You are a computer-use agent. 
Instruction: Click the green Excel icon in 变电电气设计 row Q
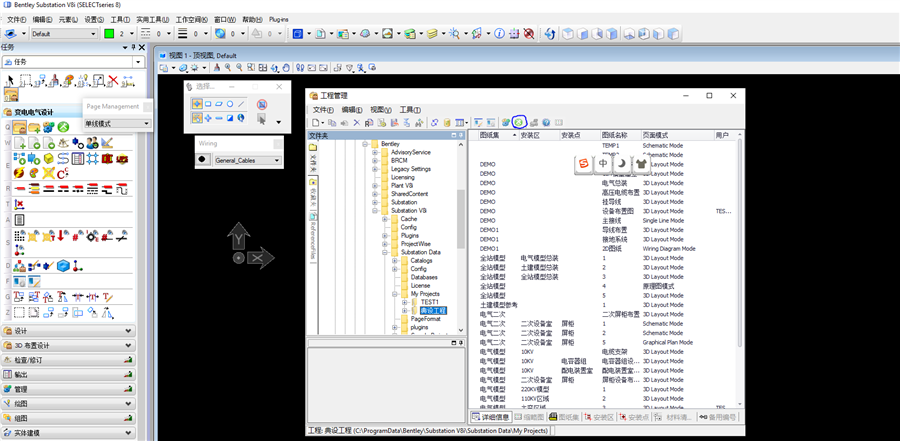pyautogui.click(x=63, y=126)
